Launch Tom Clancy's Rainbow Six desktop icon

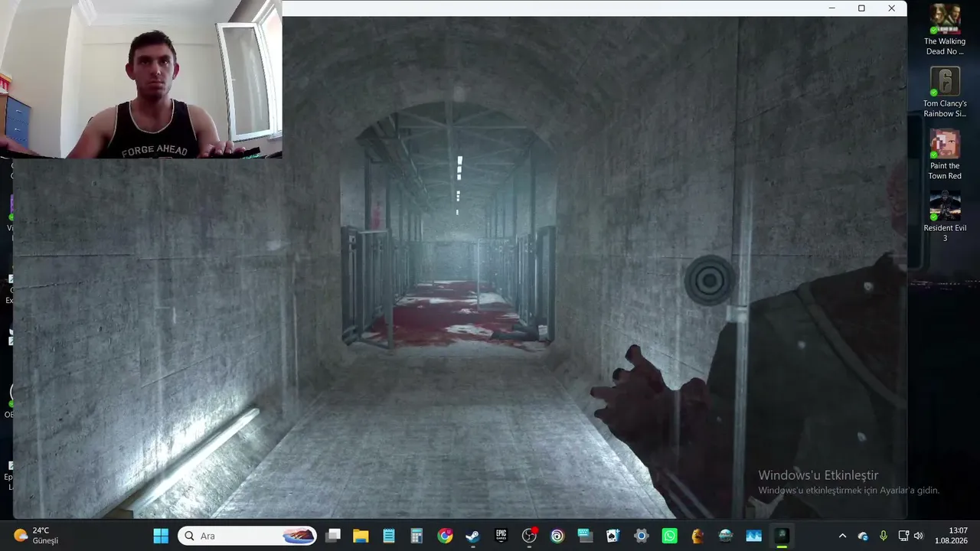pyautogui.click(x=945, y=93)
